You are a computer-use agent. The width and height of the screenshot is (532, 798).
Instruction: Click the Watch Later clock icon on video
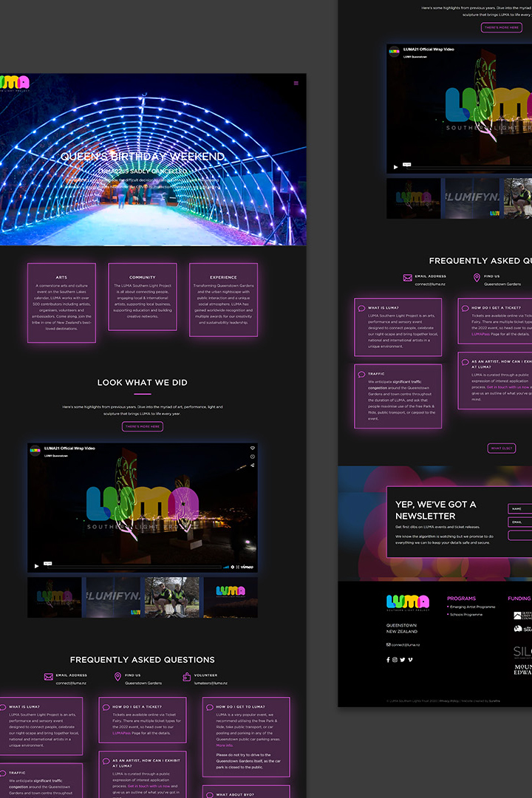coord(253,457)
